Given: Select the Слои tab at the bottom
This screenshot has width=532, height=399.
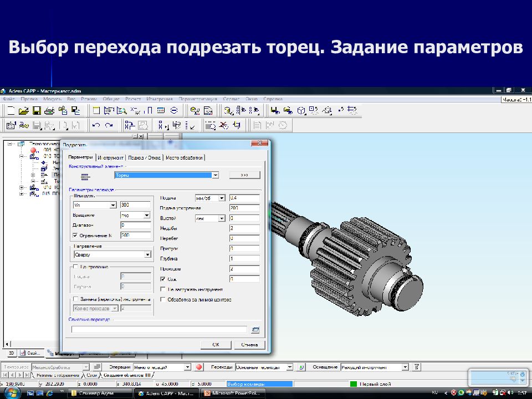Looking at the screenshot, I should (92, 375).
